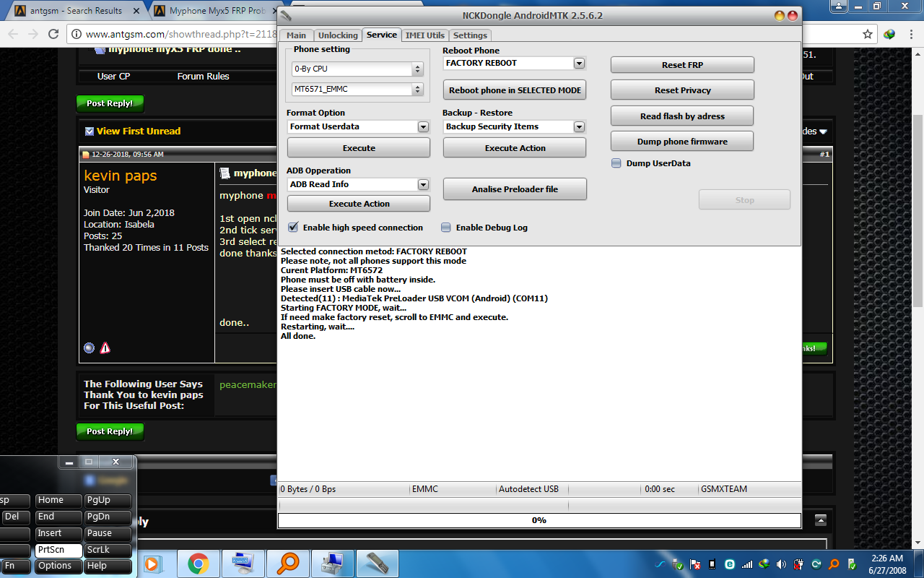Screen dimensions: 924x578
Task: Click Execute under Format Option
Action: click(x=359, y=148)
